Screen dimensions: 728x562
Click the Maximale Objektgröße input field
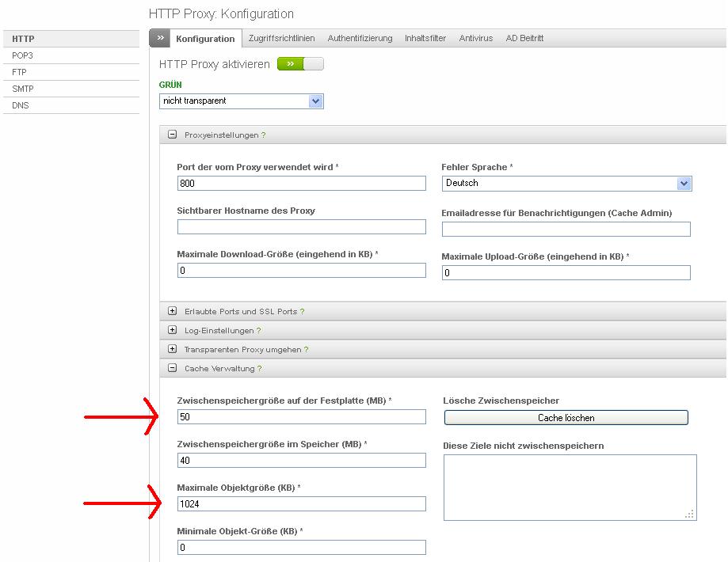click(x=301, y=503)
